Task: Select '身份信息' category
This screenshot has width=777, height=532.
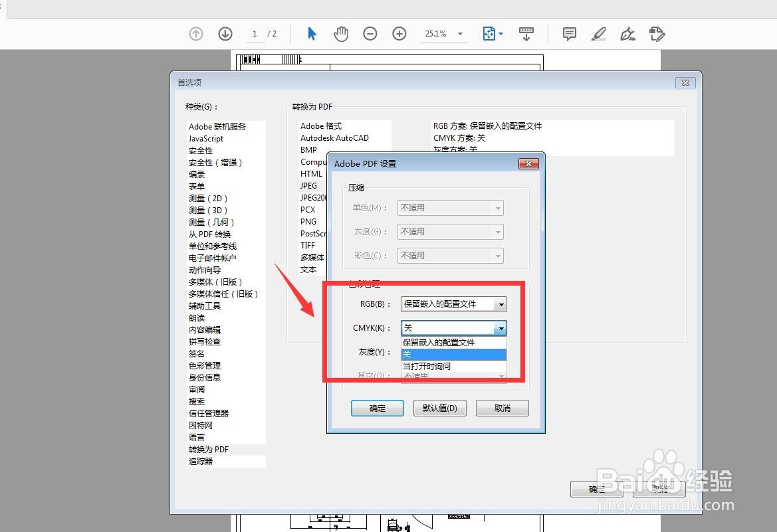Action: pos(205,377)
